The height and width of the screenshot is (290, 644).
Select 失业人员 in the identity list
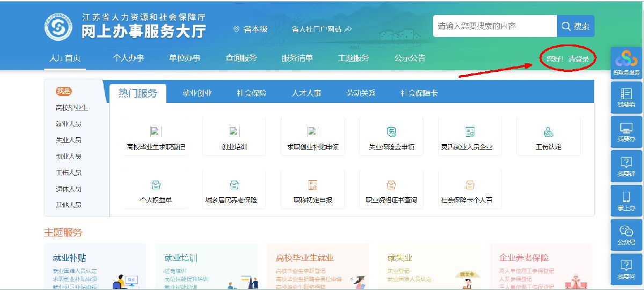point(69,140)
